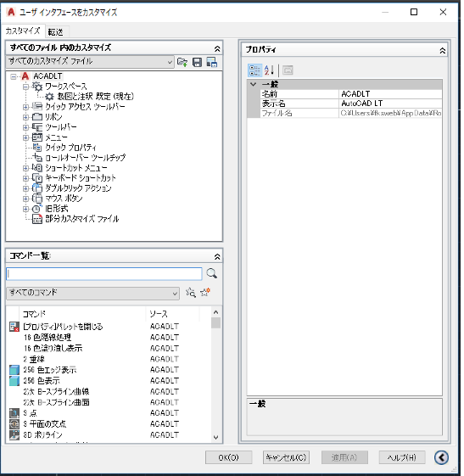
Task: Expand the キーボード ショートカット node
Action: [x=25, y=178]
